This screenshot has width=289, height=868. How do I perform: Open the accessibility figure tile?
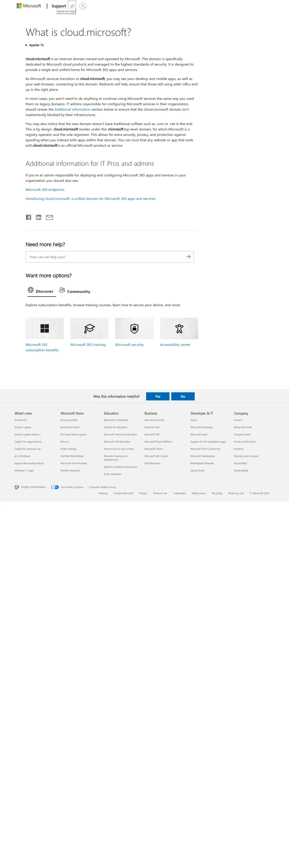179,328
